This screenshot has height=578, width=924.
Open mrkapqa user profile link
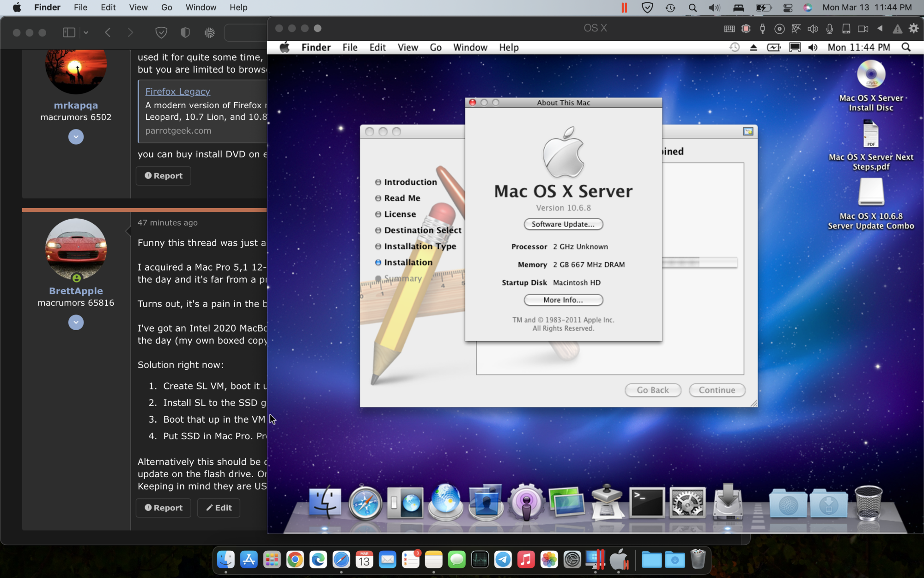tap(76, 105)
